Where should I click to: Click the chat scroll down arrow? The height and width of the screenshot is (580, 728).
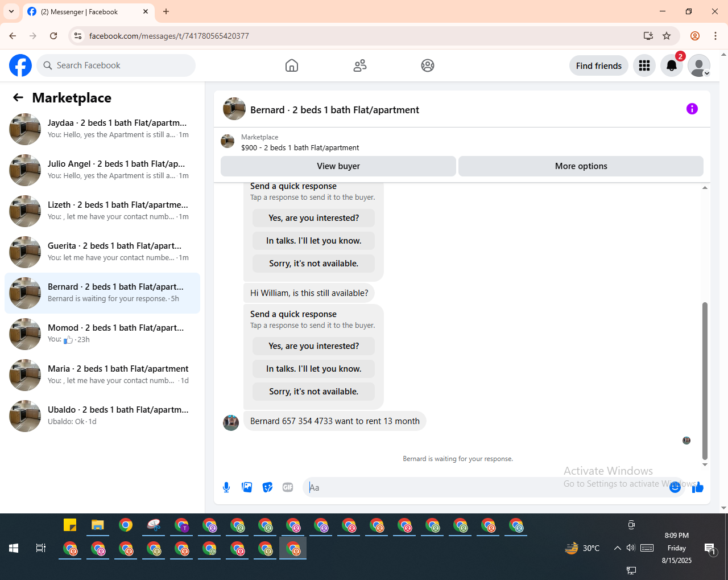tap(705, 464)
